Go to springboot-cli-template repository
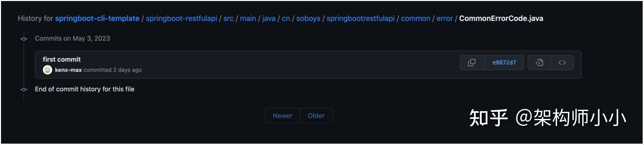Image resolution: width=644 pixels, height=145 pixels. (x=97, y=18)
